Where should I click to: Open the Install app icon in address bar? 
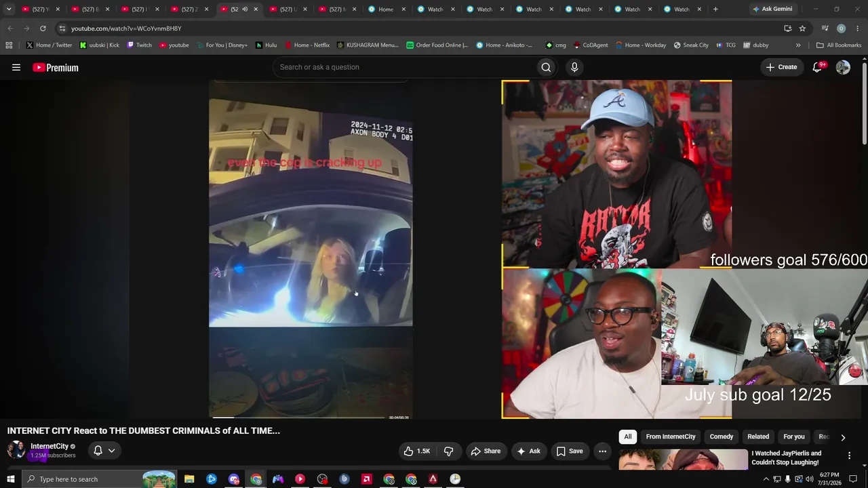point(787,28)
